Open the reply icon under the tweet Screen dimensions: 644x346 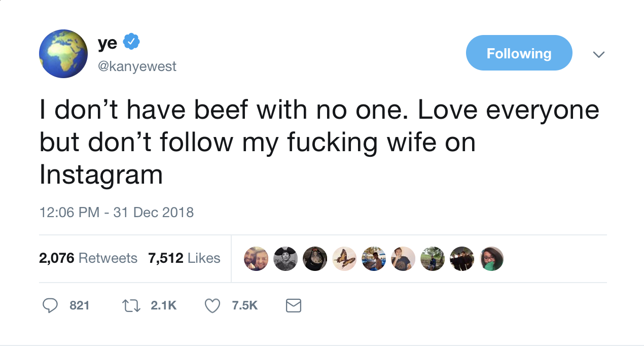[50, 305]
